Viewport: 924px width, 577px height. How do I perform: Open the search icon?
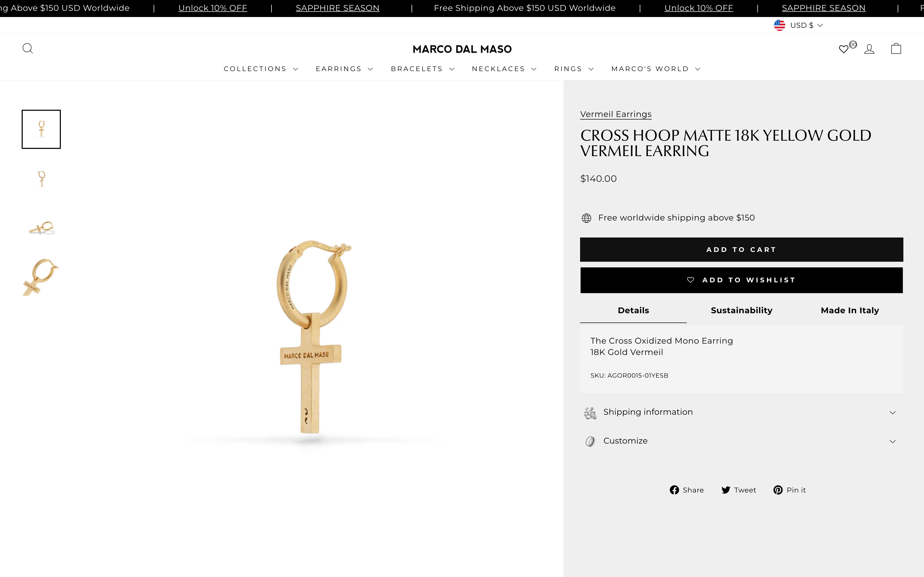28,48
